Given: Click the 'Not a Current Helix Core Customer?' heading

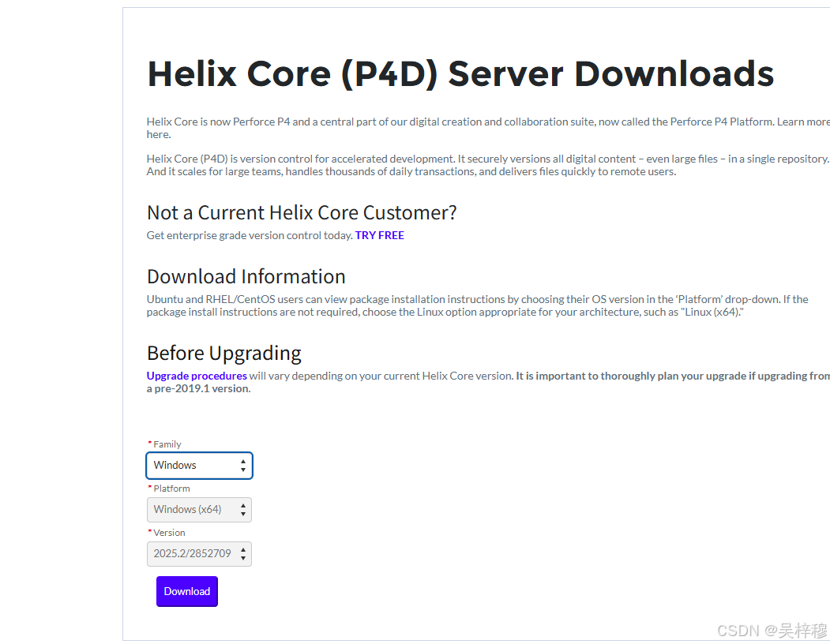Looking at the screenshot, I should coord(301,213).
